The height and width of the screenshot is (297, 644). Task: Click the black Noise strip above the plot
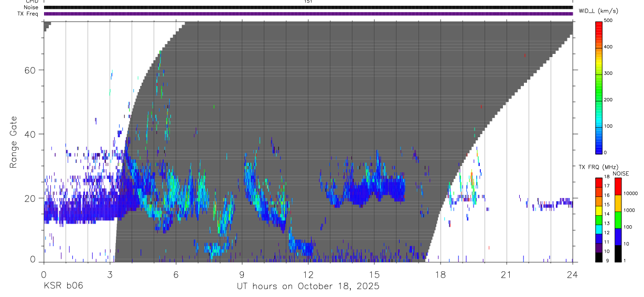pos(308,7)
